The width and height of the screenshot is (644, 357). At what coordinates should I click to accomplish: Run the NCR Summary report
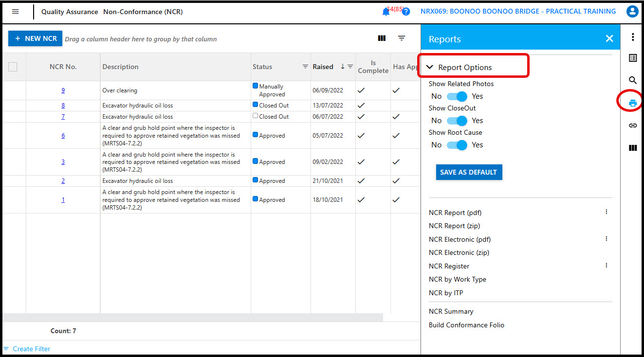[x=451, y=311]
